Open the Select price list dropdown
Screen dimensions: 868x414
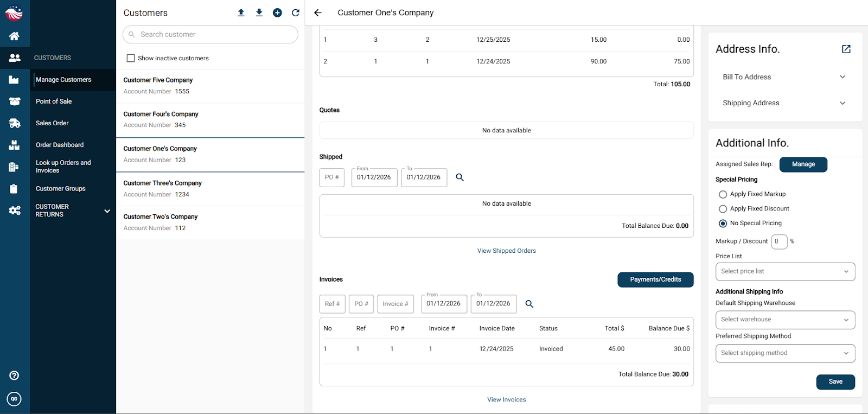point(784,271)
